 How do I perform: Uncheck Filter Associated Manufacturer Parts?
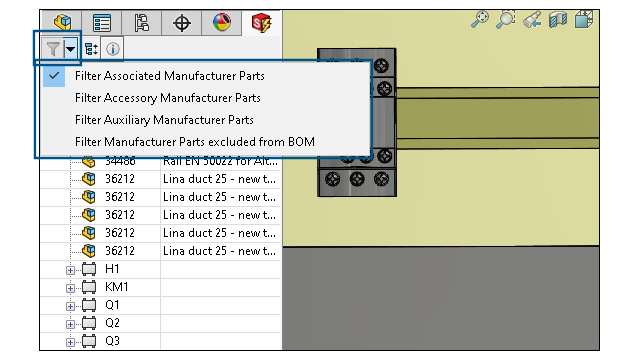pos(170,76)
